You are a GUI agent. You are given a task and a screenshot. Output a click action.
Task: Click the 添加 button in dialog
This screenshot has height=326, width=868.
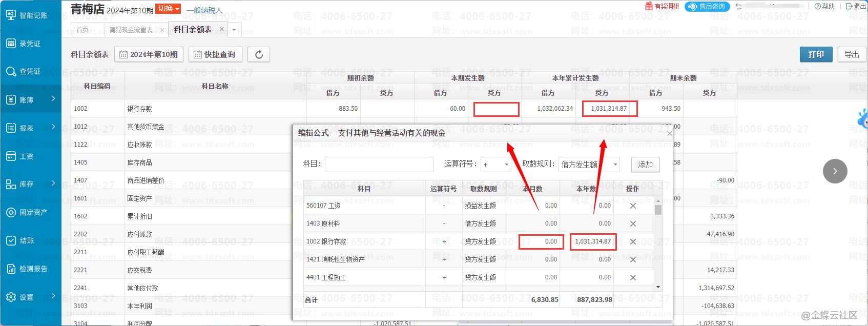point(645,165)
